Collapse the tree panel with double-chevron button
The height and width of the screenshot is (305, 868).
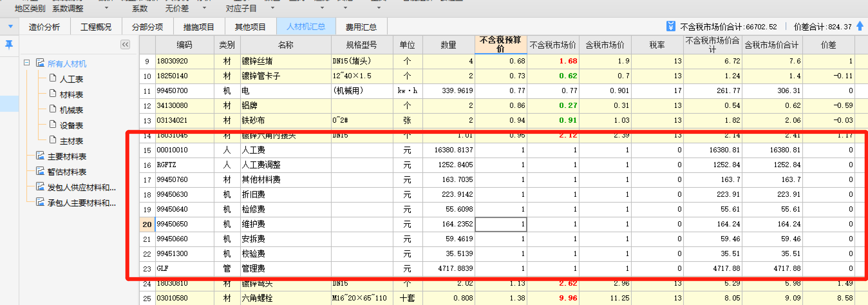click(x=125, y=44)
